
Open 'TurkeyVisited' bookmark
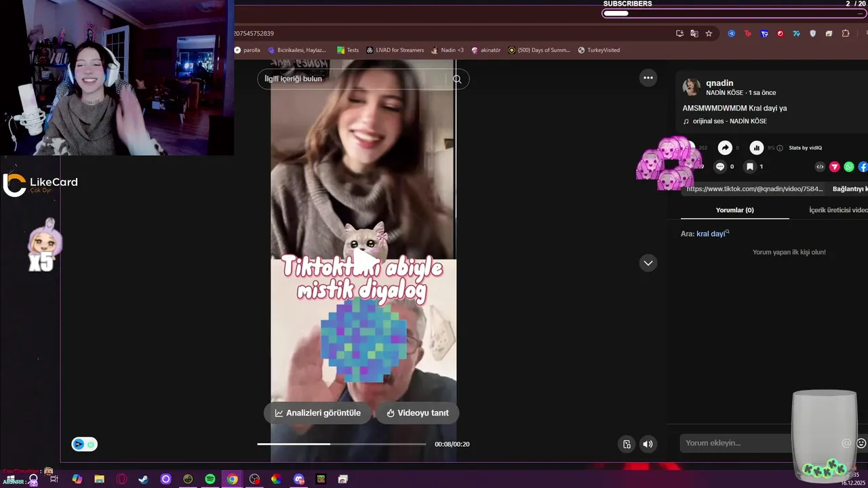coord(599,50)
